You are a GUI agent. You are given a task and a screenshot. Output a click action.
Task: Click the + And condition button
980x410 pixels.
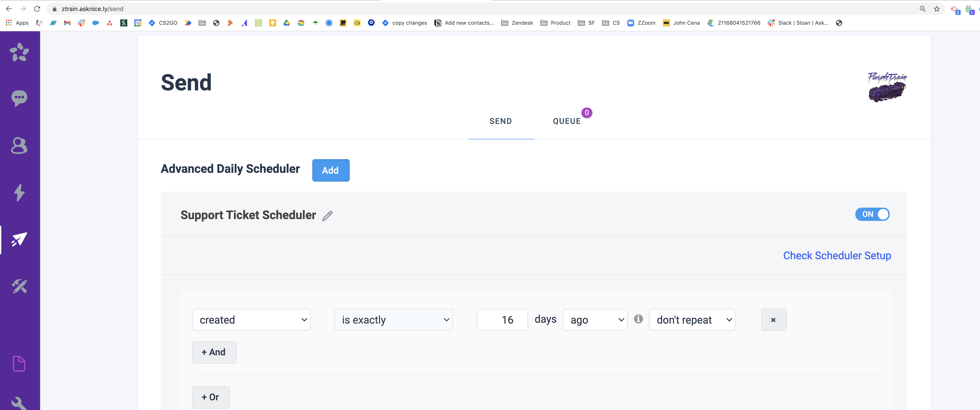214,352
